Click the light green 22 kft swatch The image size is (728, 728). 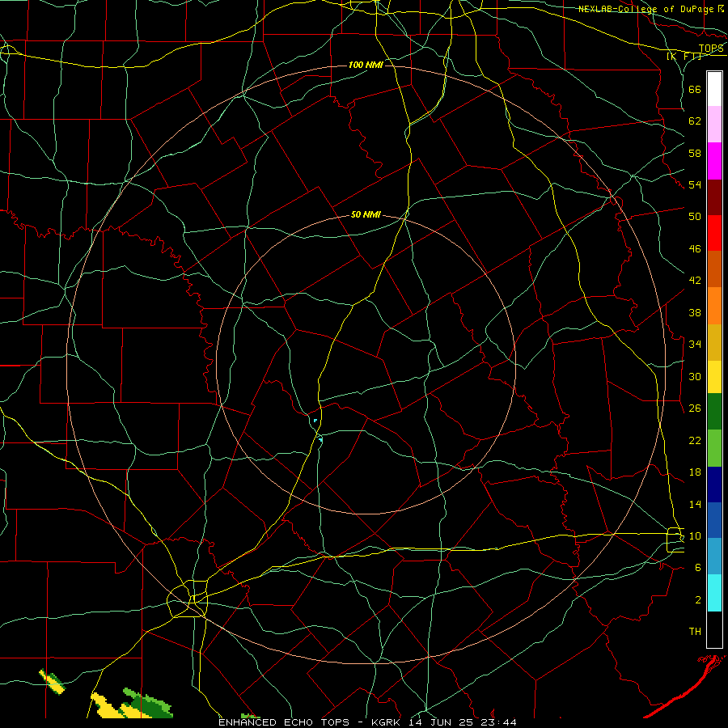pos(714,447)
